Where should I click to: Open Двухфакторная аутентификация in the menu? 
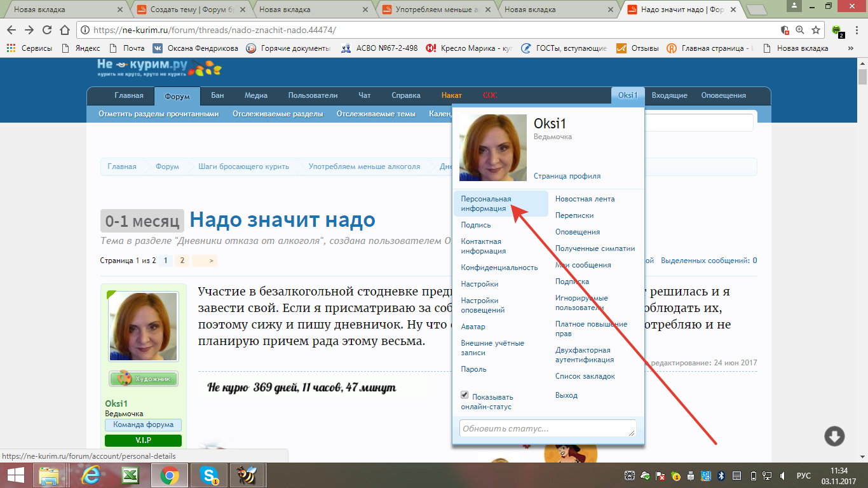point(585,355)
